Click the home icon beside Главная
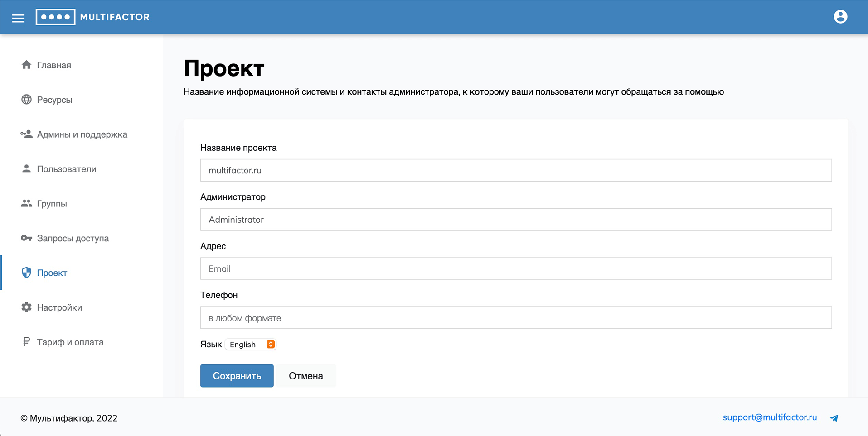Image resolution: width=868 pixels, height=436 pixels. pyautogui.click(x=26, y=65)
